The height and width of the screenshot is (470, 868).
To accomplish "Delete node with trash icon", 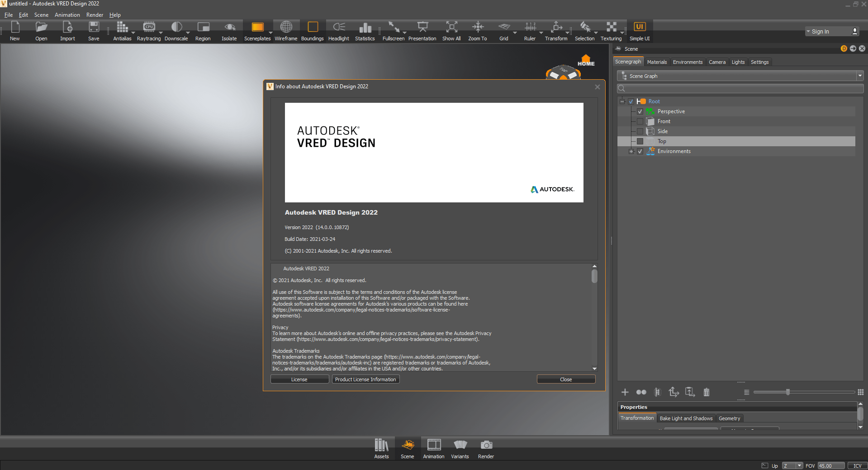I will [x=707, y=392].
